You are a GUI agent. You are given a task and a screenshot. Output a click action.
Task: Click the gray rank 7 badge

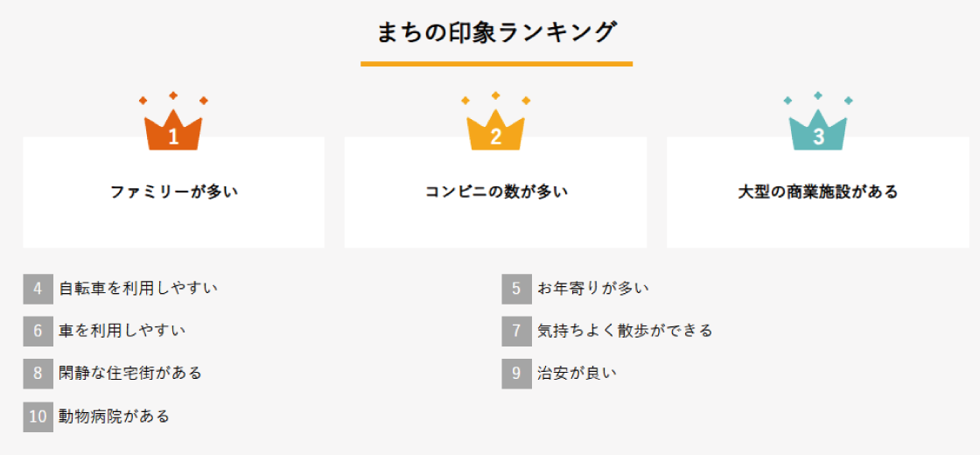click(516, 331)
